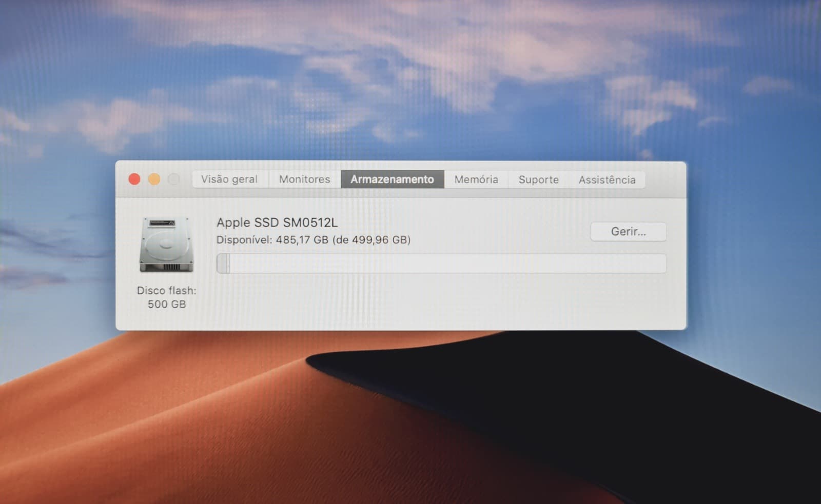Viewport: 821px width, 504px height.
Task: Open the Memória tab
Action: coord(476,179)
